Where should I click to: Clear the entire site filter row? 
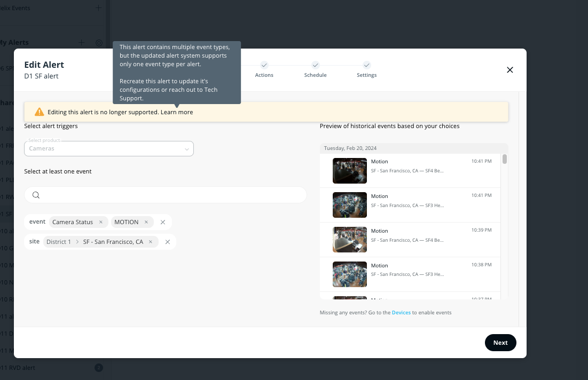click(x=167, y=242)
